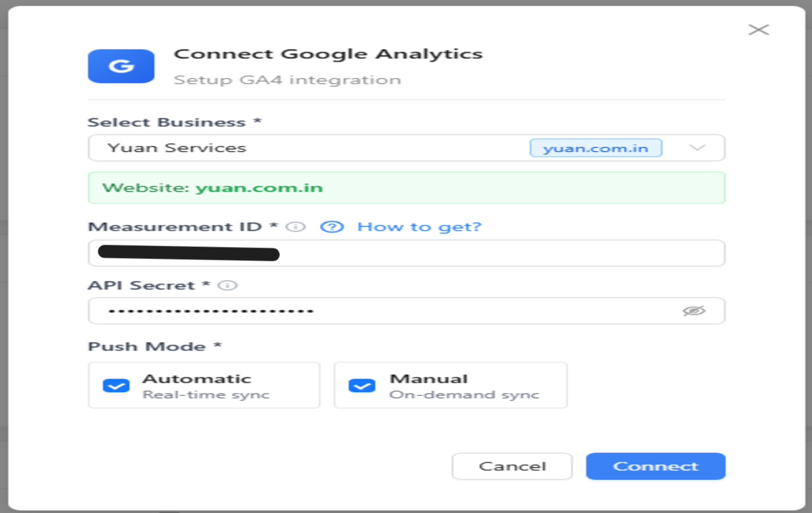The height and width of the screenshot is (513, 812).
Task: Click the "Setup GA4 integration" subtitle
Action: [x=287, y=79]
